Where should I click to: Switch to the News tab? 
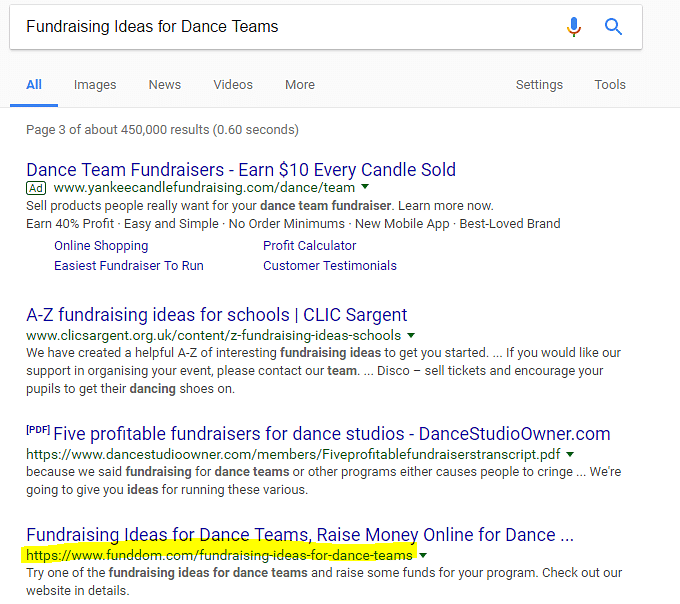tap(165, 85)
